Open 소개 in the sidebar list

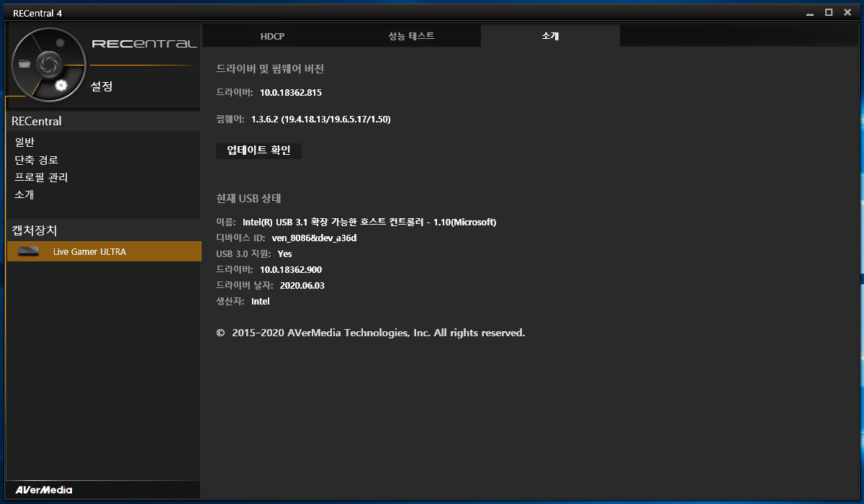(24, 194)
